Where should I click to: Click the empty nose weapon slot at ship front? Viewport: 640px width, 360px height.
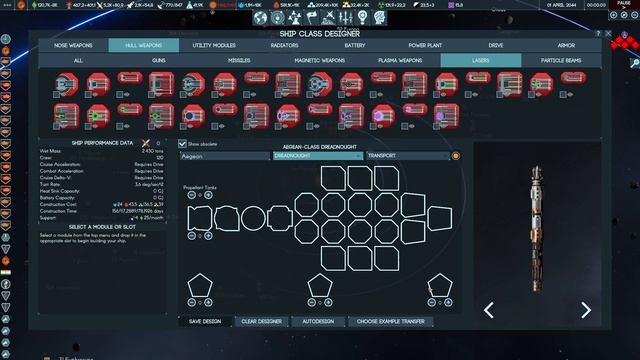(x=440, y=218)
